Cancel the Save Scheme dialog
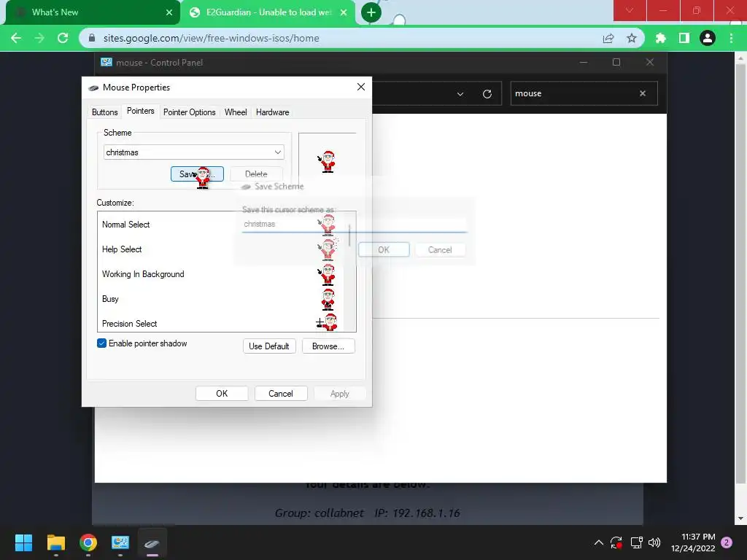This screenshot has width=747, height=560. (440, 249)
